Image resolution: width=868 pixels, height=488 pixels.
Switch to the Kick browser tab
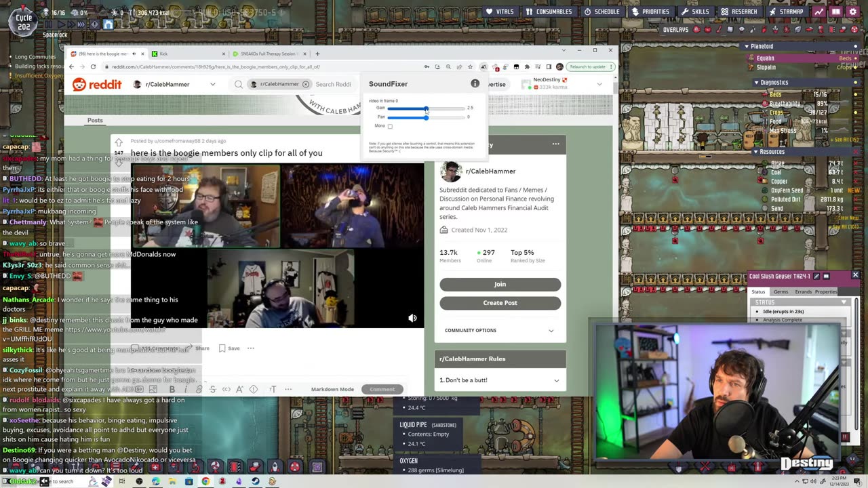[188, 54]
